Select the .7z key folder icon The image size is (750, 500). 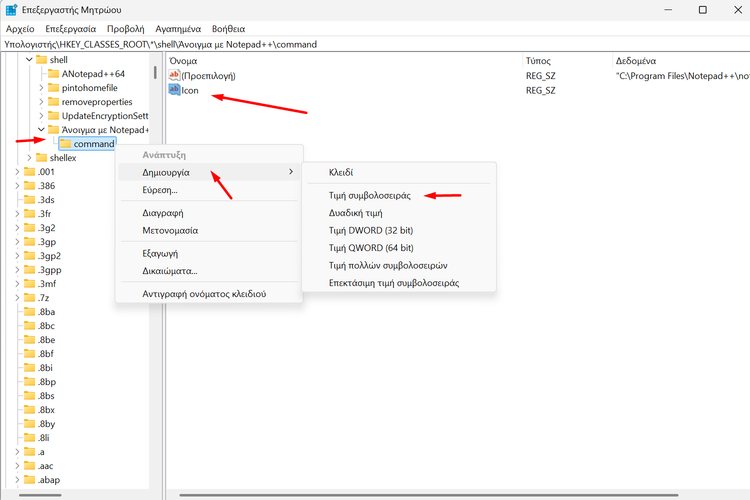[29, 298]
